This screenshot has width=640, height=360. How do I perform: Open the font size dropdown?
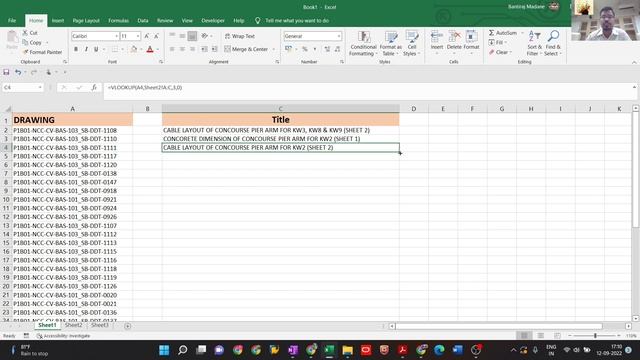pos(138,36)
